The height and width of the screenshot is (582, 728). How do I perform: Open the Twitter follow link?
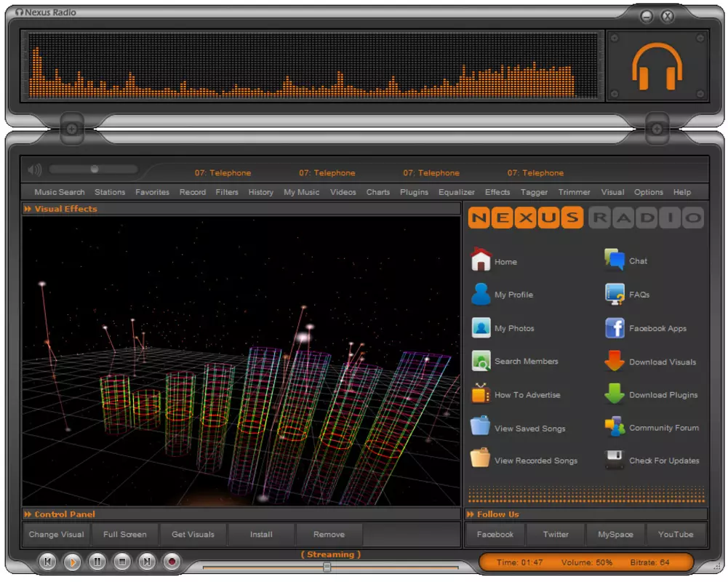click(x=556, y=534)
